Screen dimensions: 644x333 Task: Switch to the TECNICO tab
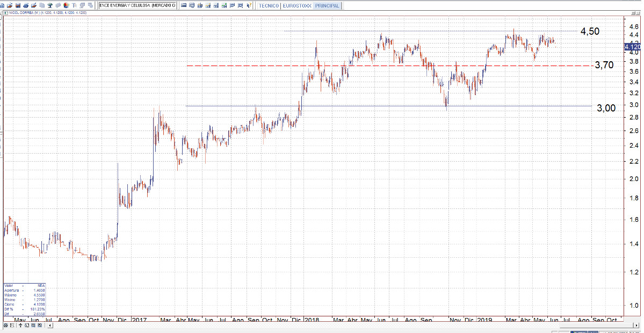[x=269, y=5]
